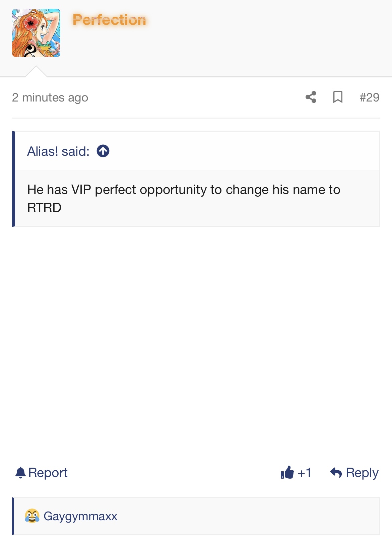Open Gaygymmaxx's profile from reactions

pos(80,516)
